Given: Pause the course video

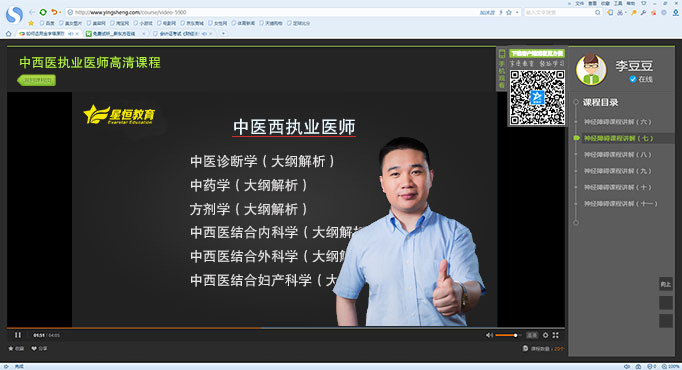Looking at the screenshot, I should [x=18, y=335].
